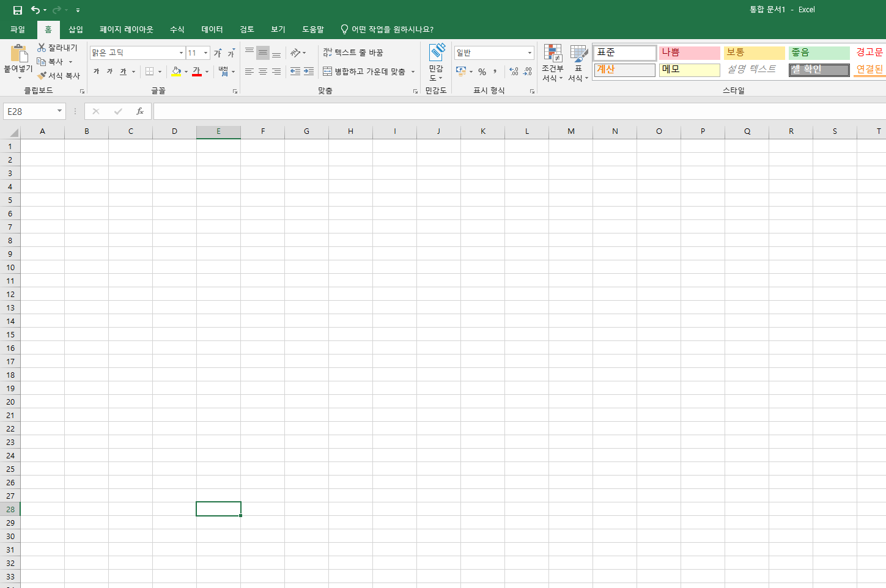Decrease font size with the small 가 icon

pos(231,53)
